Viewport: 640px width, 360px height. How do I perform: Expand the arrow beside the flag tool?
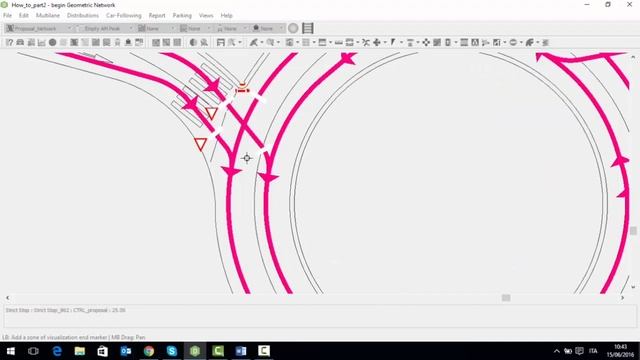click(401, 42)
